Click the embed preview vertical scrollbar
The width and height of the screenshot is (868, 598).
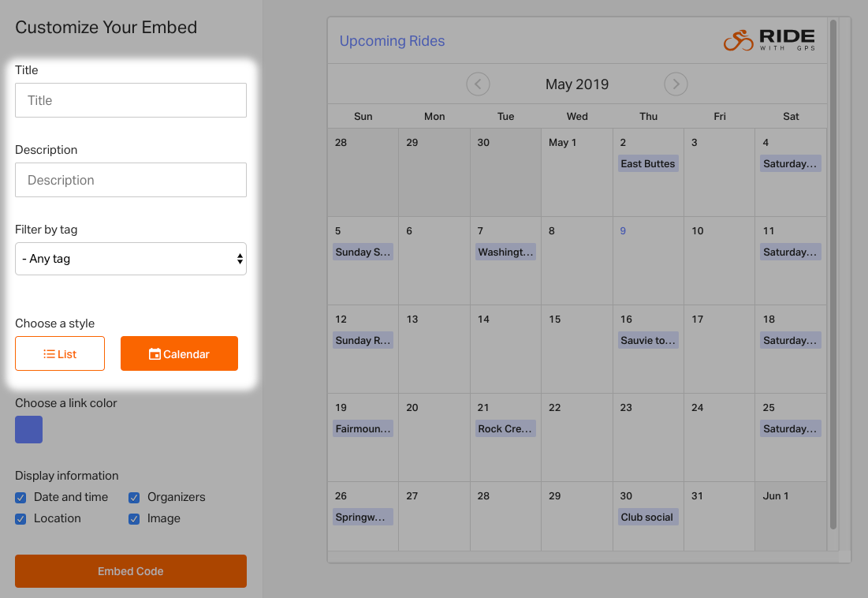833,274
